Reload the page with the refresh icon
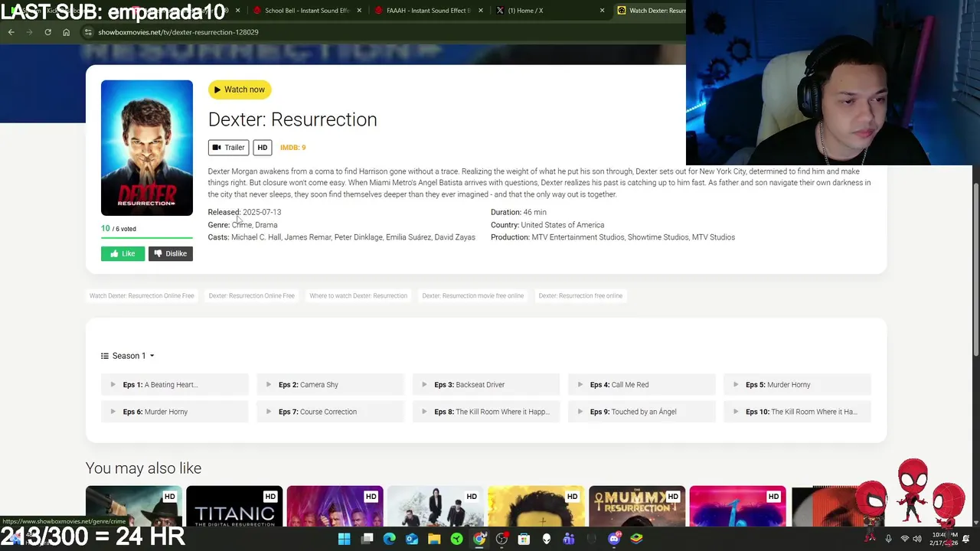The image size is (980, 551). (47, 32)
